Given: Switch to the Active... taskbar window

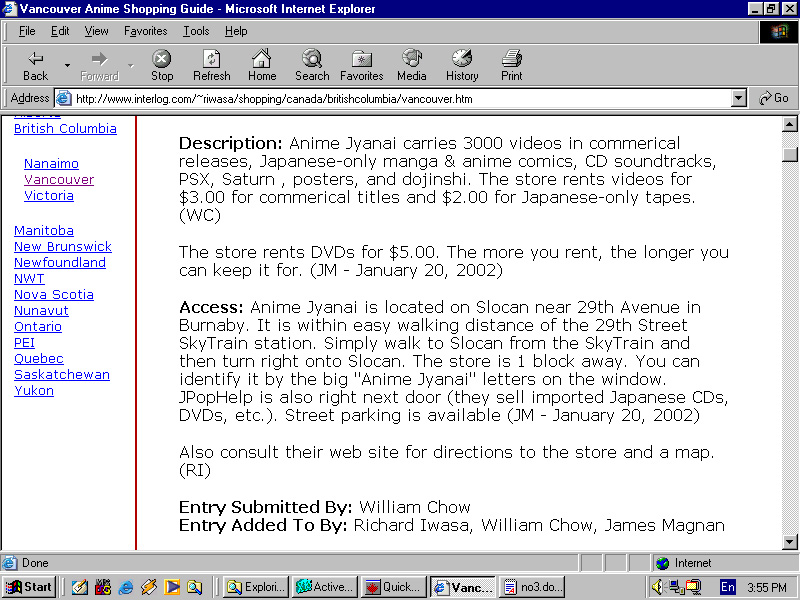Looking at the screenshot, I should coord(325,587).
